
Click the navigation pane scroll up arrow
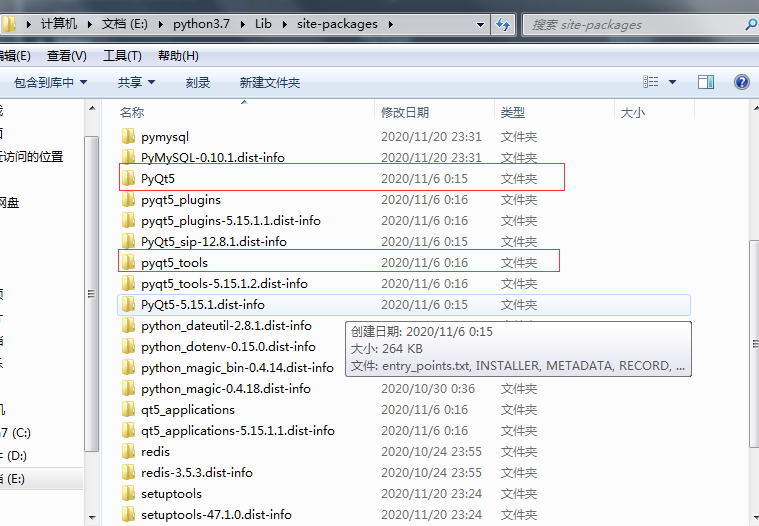[x=92, y=108]
